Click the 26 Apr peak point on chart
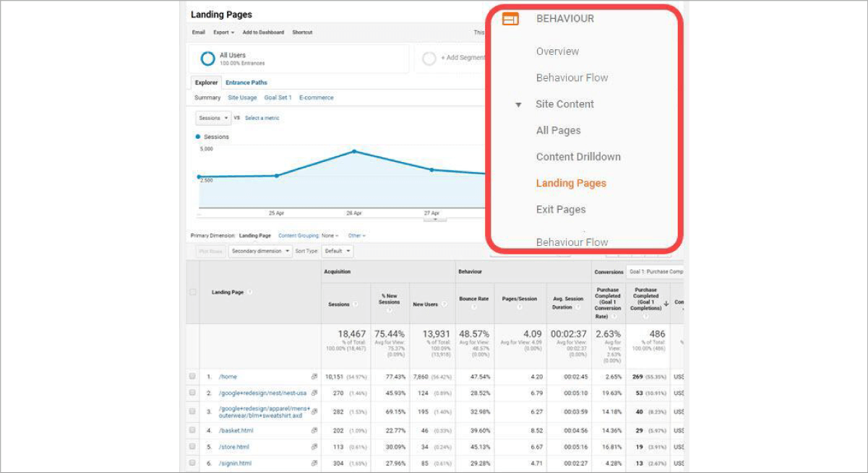This screenshot has width=868, height=473. 354,151
